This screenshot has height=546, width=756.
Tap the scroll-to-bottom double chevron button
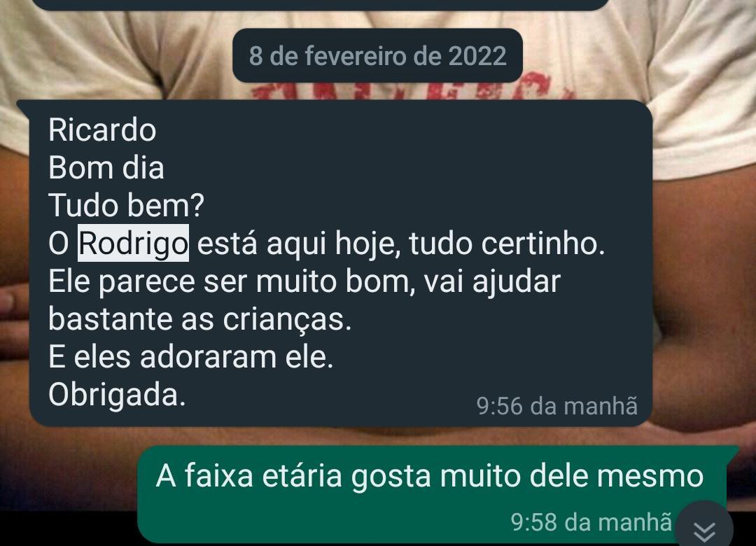tap(704, 526)
